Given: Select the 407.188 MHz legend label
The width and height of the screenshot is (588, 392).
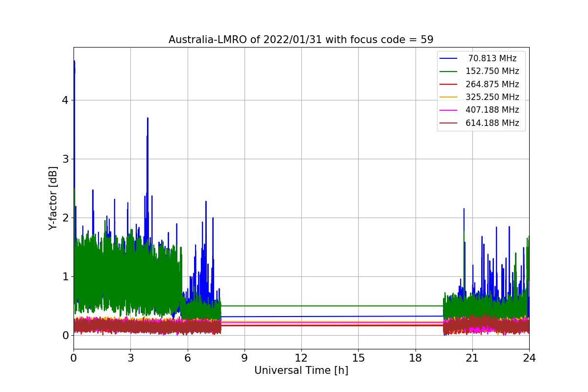Looking at the screenshot, I should [492, 110].
